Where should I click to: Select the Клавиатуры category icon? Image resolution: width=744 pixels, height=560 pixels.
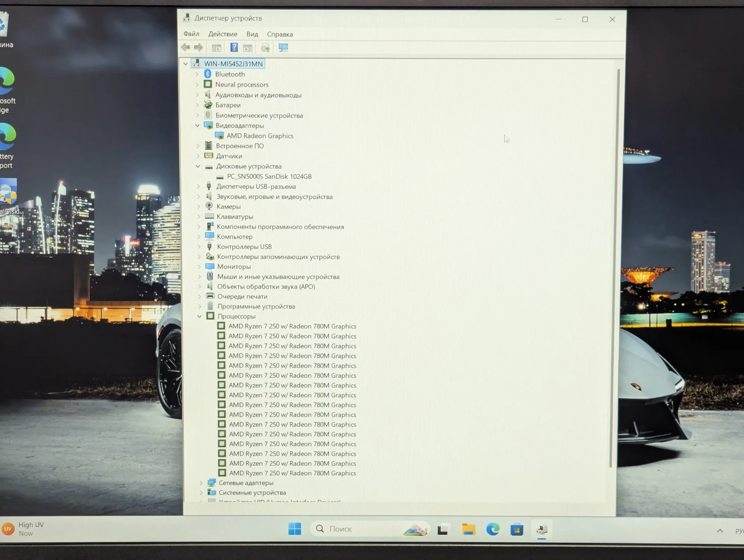(209, 216)
